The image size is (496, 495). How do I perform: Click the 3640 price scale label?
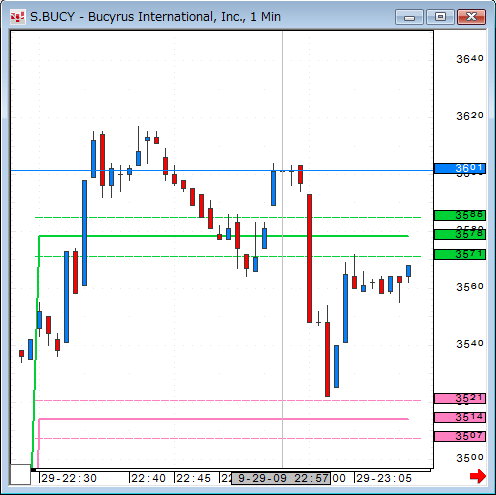[x=470, y=59]
